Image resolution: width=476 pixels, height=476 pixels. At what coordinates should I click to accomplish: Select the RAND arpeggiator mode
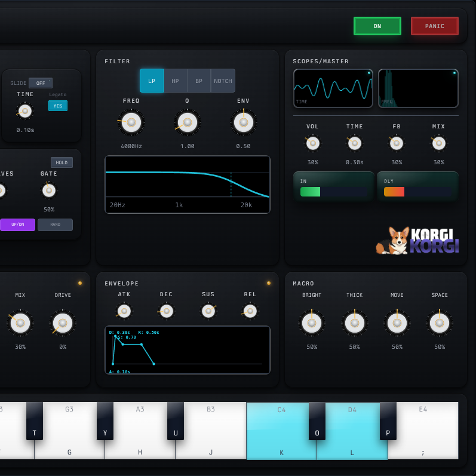pyautogui.click(x=55, y=225)
